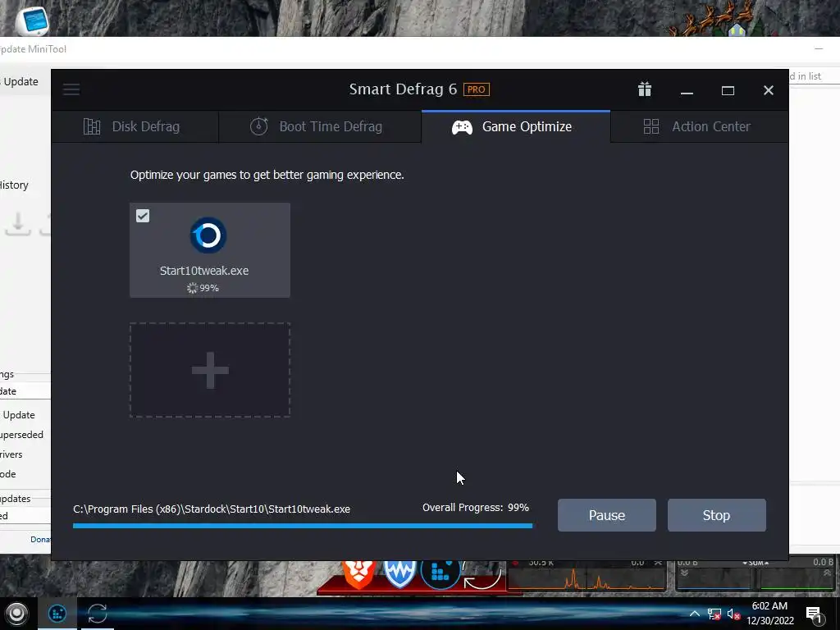840x630 pixels.
Task: Click the PRO badge in the title
Action: (477, 89)
